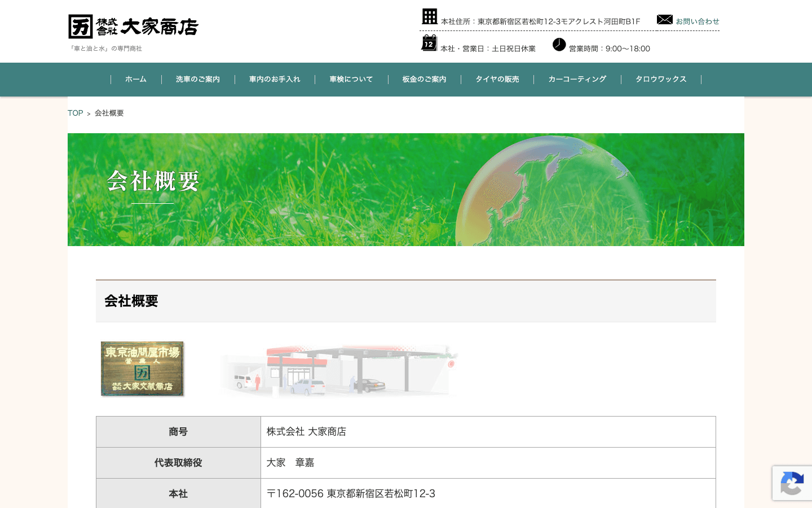The width and height of the screenshot is (812, 508).
Task: Click the reCAPTCHA badge icon
Action: click(792, 483)
